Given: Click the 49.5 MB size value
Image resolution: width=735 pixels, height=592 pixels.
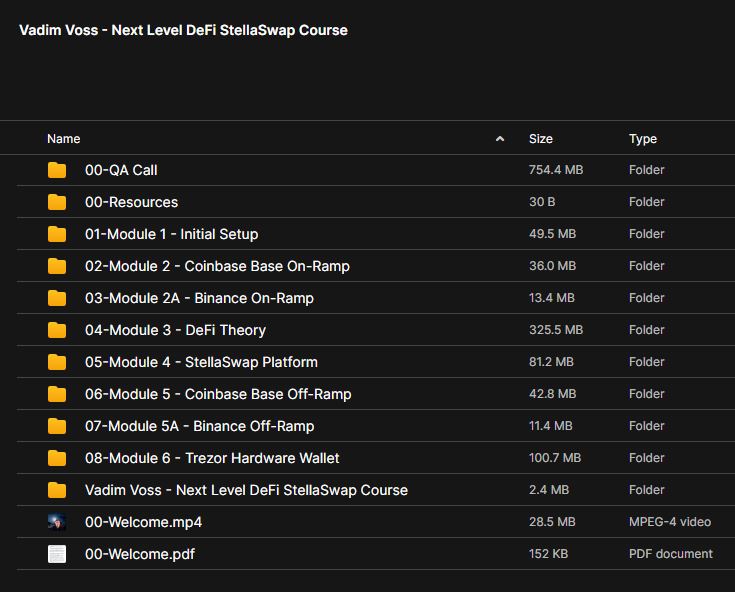Looking at the screenshot, I should coord(552,233).
